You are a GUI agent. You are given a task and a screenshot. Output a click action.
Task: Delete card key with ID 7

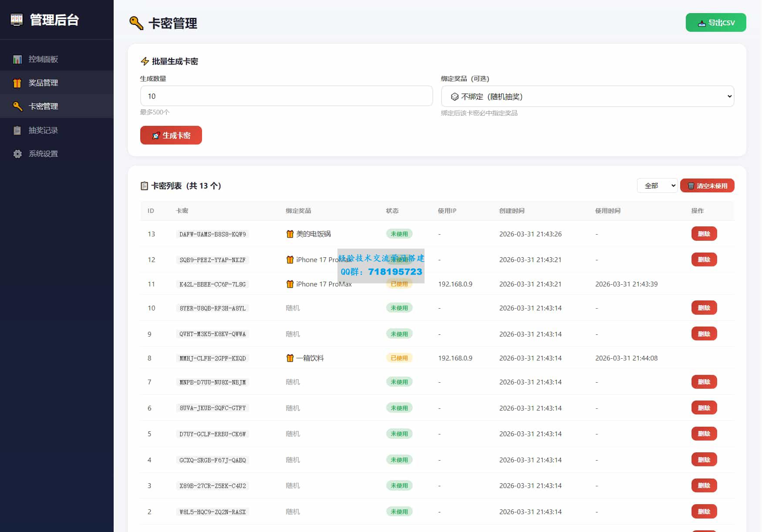(x=704, y=382)
